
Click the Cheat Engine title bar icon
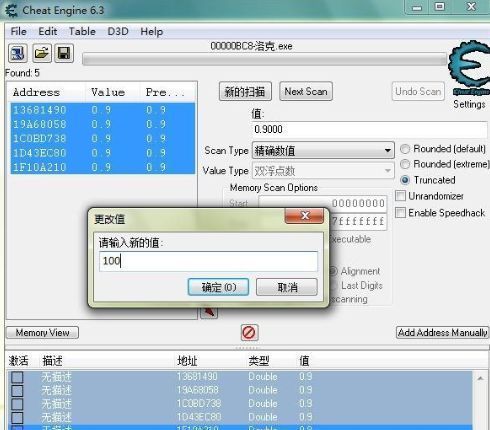tap(11, 10)
